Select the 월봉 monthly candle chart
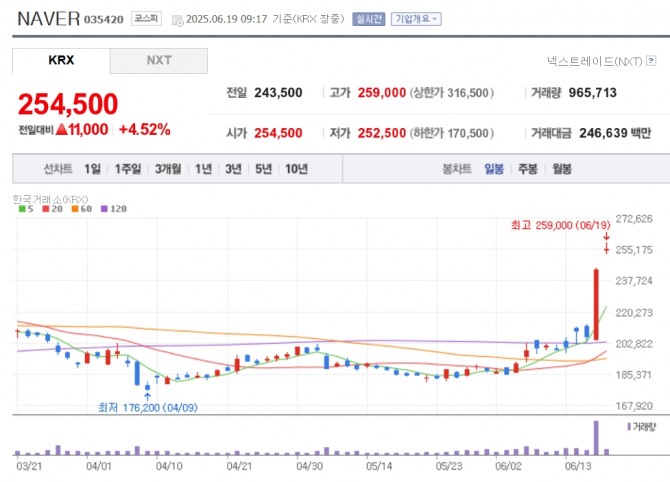 point(562,169)
